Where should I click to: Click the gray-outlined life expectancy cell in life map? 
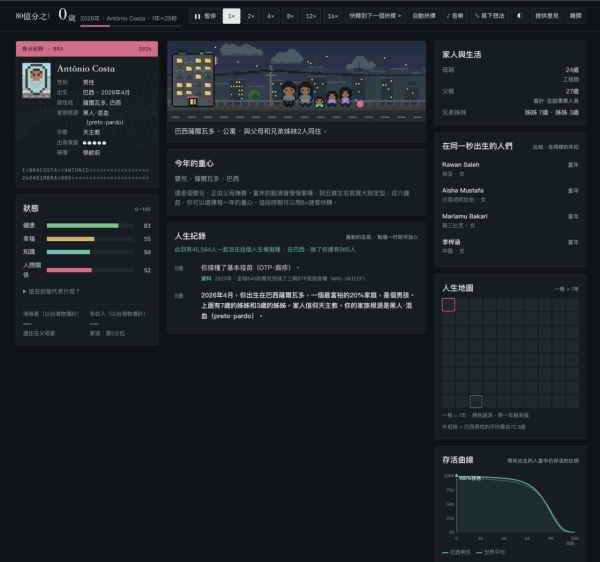(476, 401)
